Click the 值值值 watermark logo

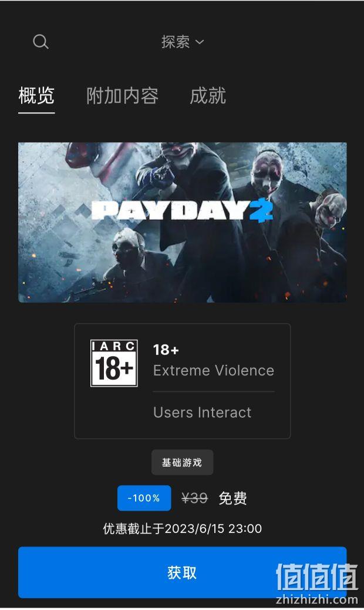tap(316, 577)
